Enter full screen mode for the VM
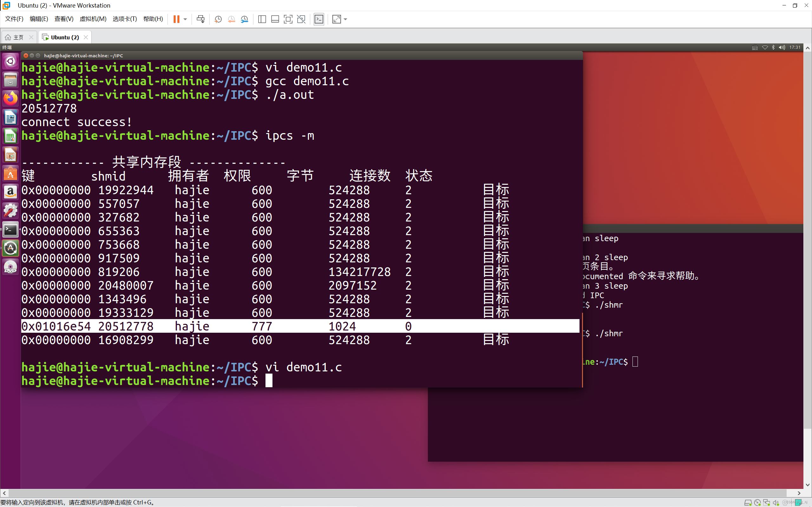 (288, 19)
